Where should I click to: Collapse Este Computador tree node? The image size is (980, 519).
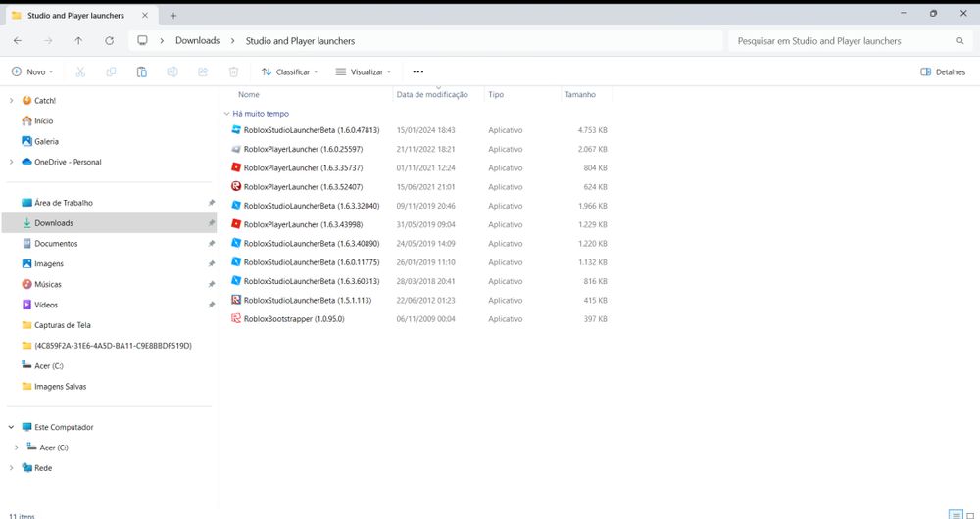coord(11,427)
